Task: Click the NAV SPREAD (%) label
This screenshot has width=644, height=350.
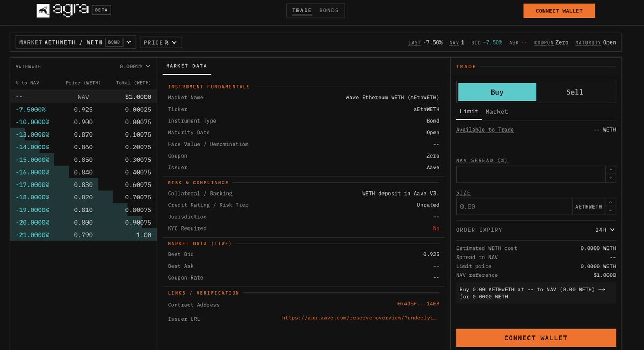Action: coord(482,160)
